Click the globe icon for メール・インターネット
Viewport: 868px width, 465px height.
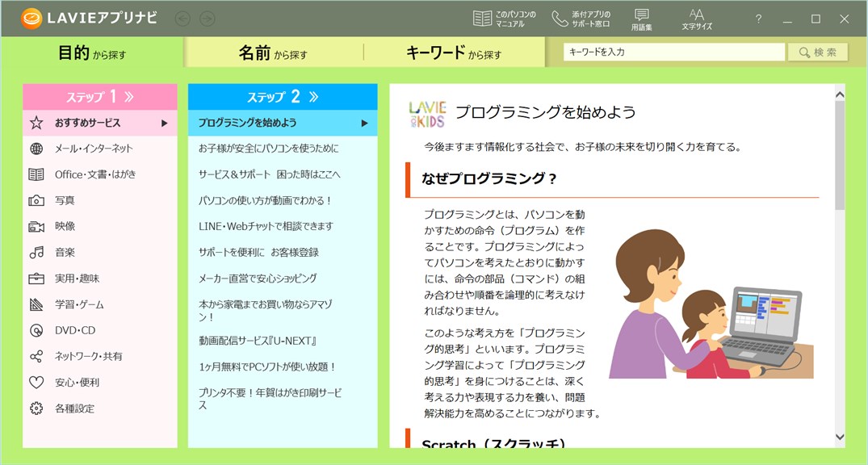tap(36, 149)
